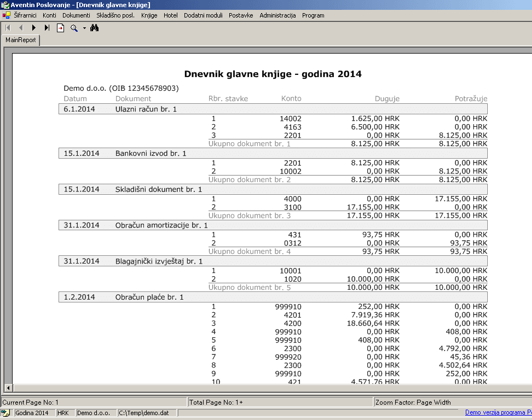
Task: Open the Knjige menu
Action: 149,15
